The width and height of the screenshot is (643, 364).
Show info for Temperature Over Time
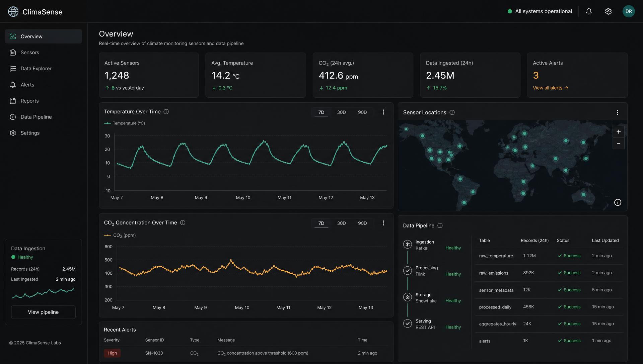point(166,112)
